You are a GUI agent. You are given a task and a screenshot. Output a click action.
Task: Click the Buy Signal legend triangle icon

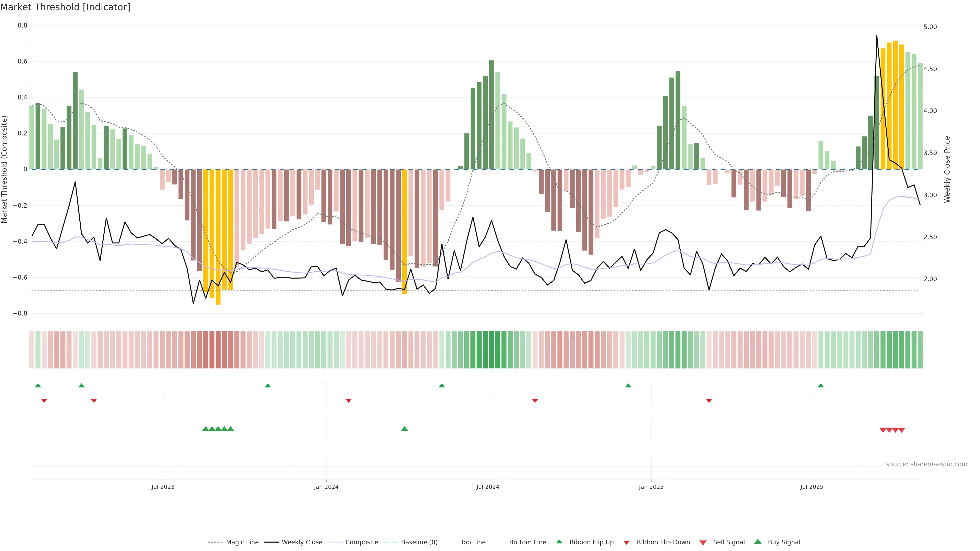tap(757, 542)
